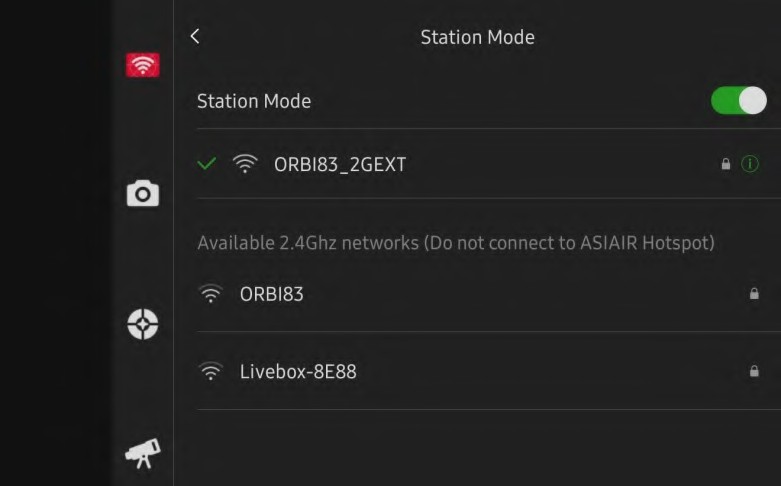Click Wi-Fi signal icon next to ORBI83
The image size is (781, 486).
point(210,294)
